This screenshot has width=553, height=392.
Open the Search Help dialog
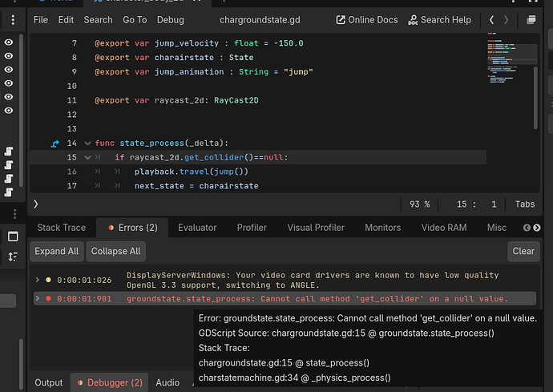coord(439,20)
